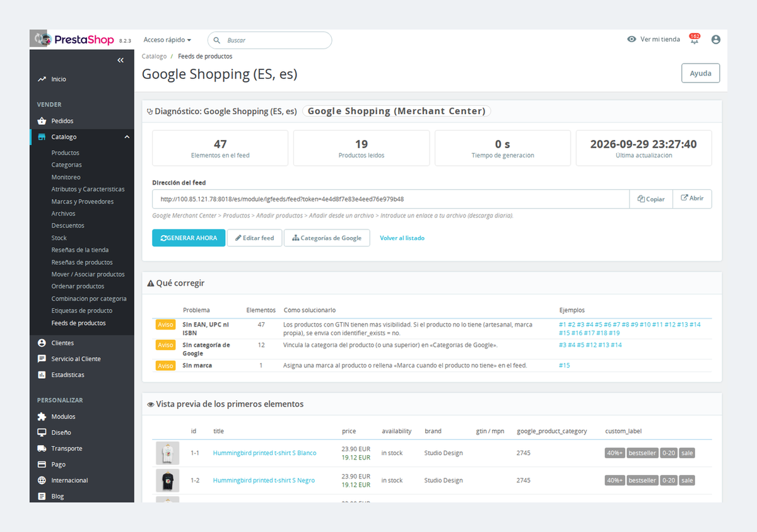The image size is (757, 532).
Task: Click the eye icon beside Ver mi tienda
Action: pyautogui.click(x=631, y=39)
